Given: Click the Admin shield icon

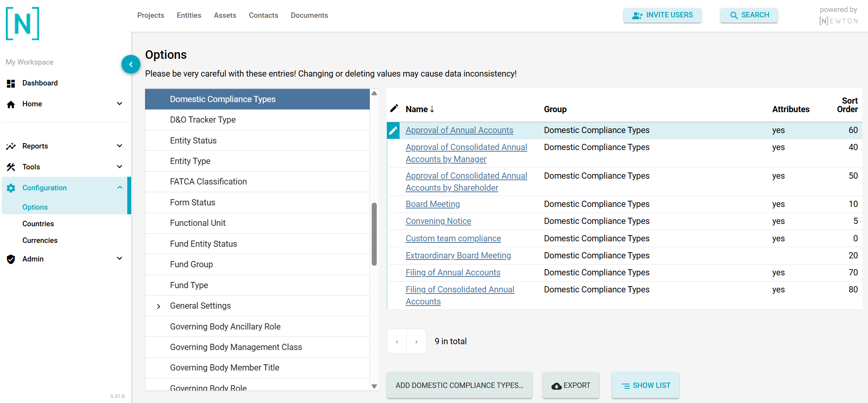Looking at the screenshot, I should pyautogui.click(x=11, y=259).
